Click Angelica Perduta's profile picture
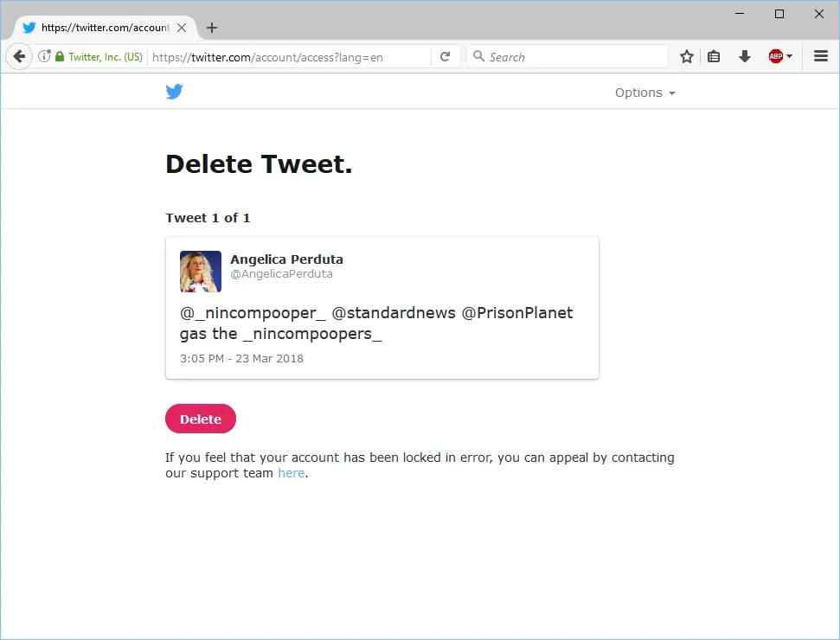The height and width of the screenshot is (640, 840). [x=201, y=272]
